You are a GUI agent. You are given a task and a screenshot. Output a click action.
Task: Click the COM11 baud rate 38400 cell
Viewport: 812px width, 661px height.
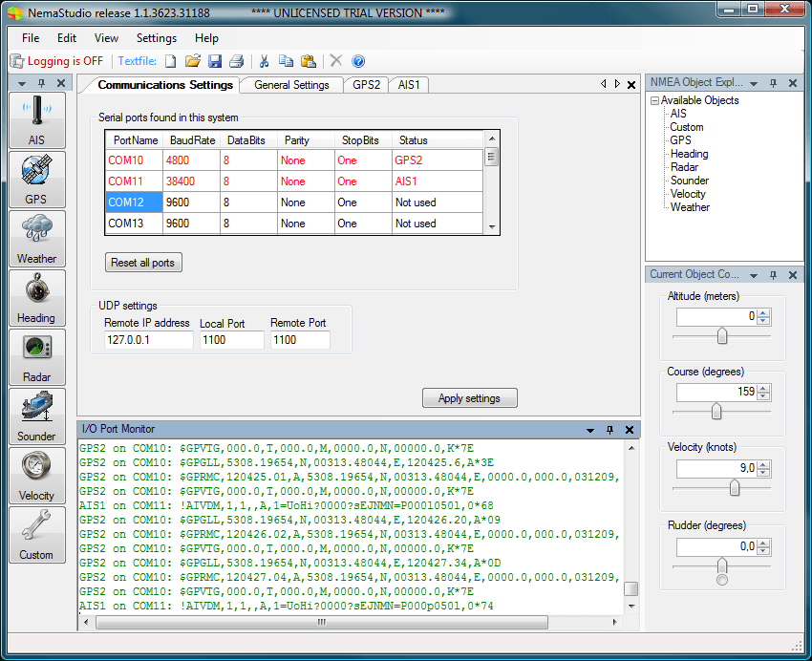point(191,181)
